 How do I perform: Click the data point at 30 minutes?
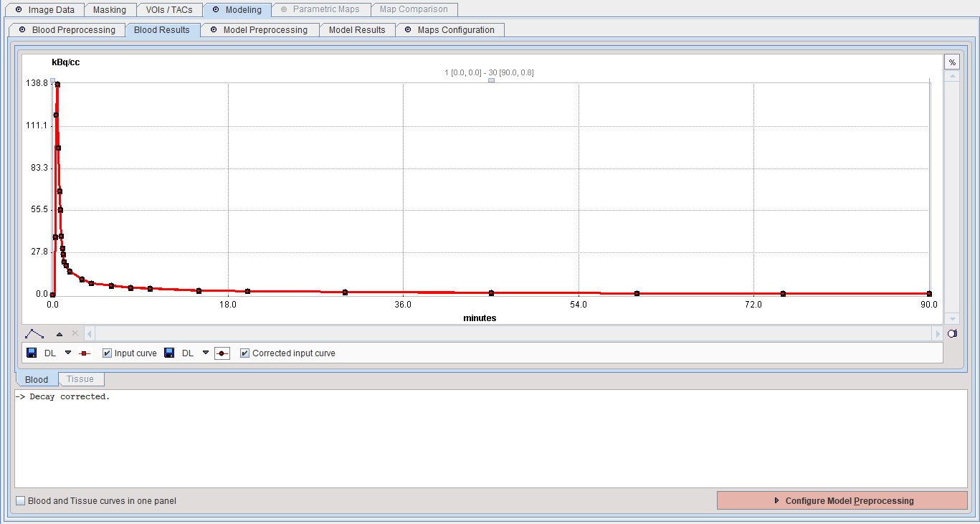click(345, 292)
